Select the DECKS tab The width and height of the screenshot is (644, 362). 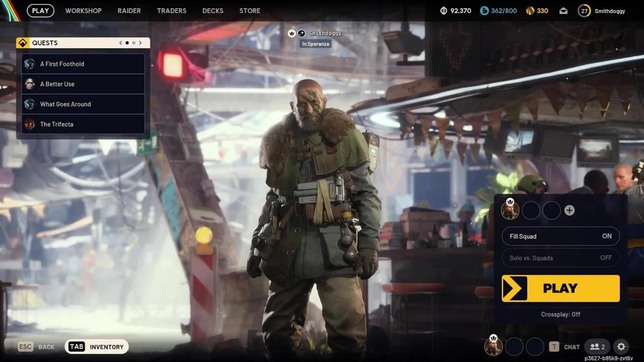tap(213, 11)
